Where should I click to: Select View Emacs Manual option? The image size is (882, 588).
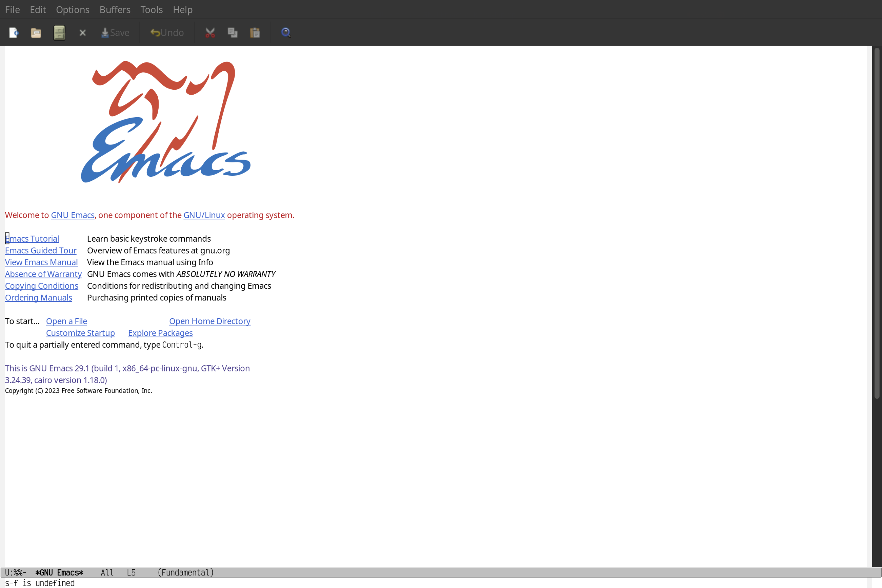coord(41,262)
